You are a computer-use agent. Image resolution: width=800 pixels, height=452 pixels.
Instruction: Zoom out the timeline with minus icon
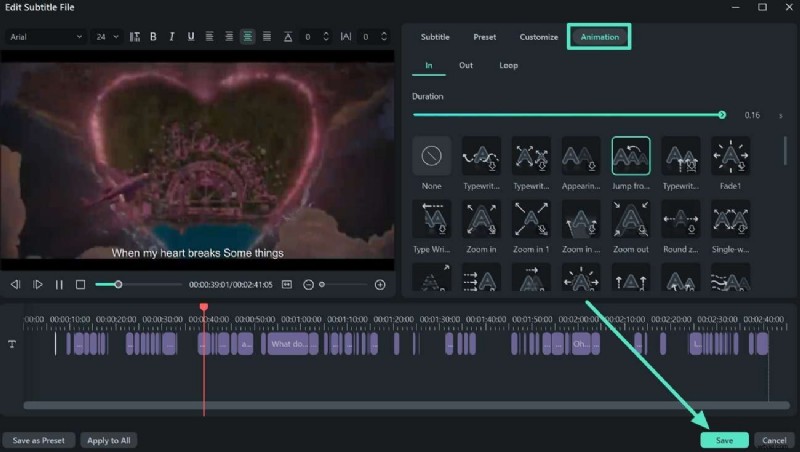308,285
